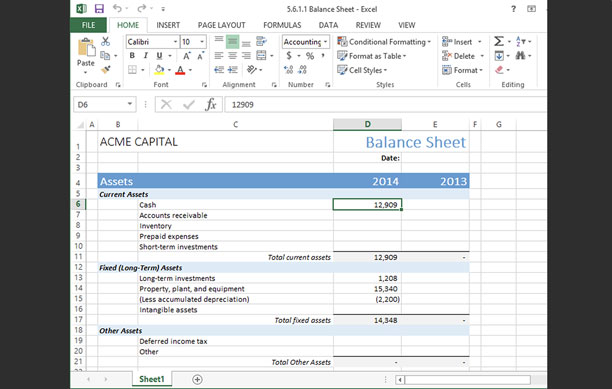
Task: Open the FILE tab
Action: 88,25
